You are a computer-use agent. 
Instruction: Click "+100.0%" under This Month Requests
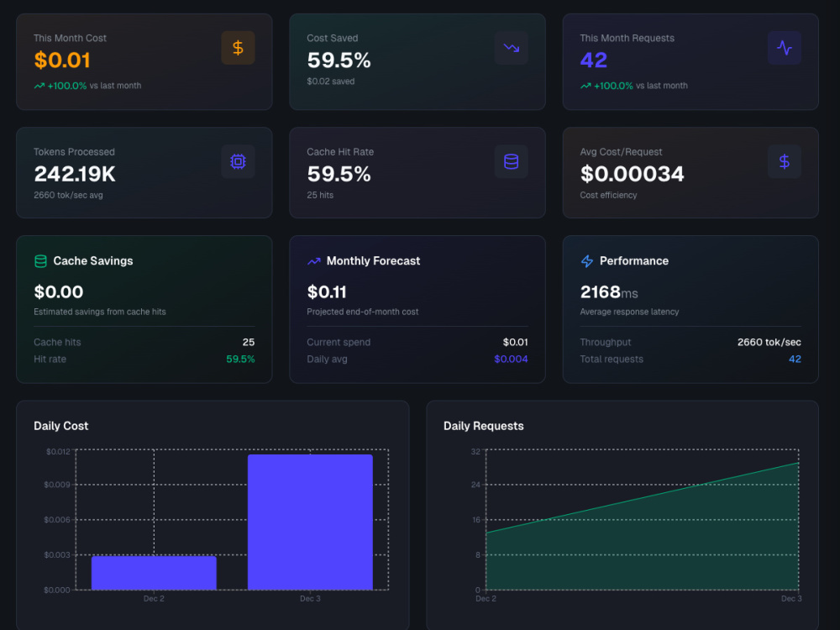[613, 86]
